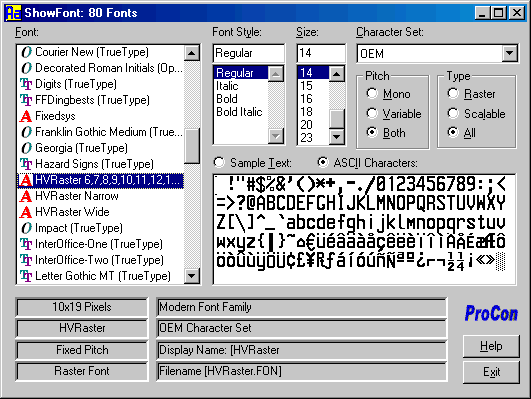Click the TrueType icon beside Letter Gothic MT

(x=26, y=276)
